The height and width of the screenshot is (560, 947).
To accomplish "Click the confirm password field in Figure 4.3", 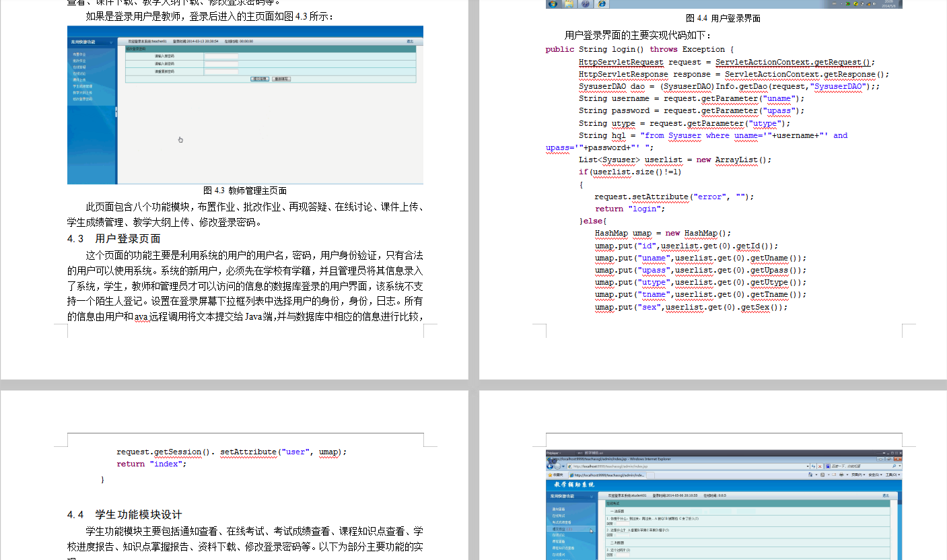I will click(221, 71).
